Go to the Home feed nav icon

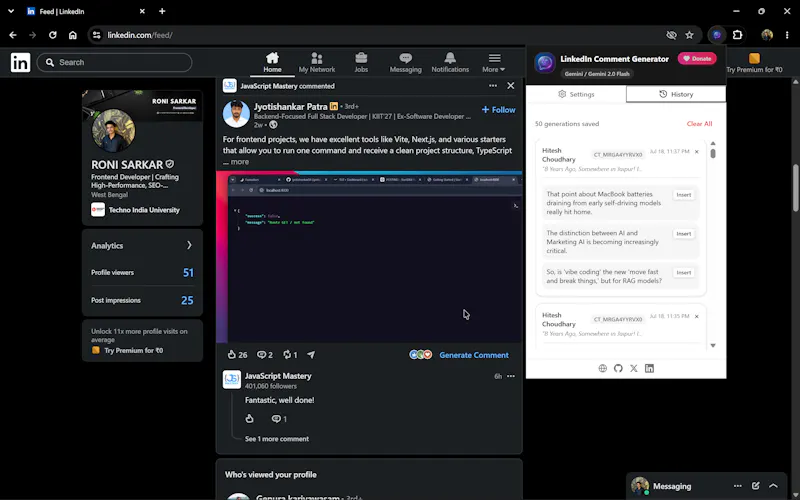pos(272,62)
